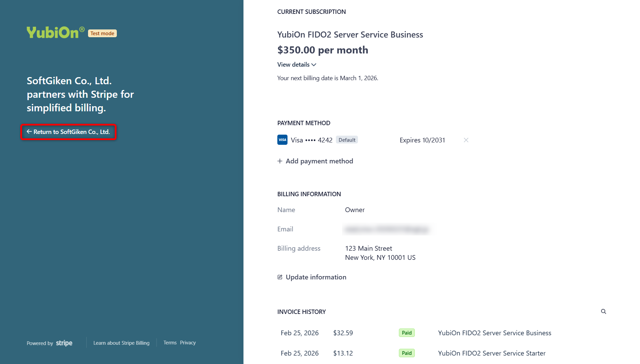Click the Test mode badge

102,33
